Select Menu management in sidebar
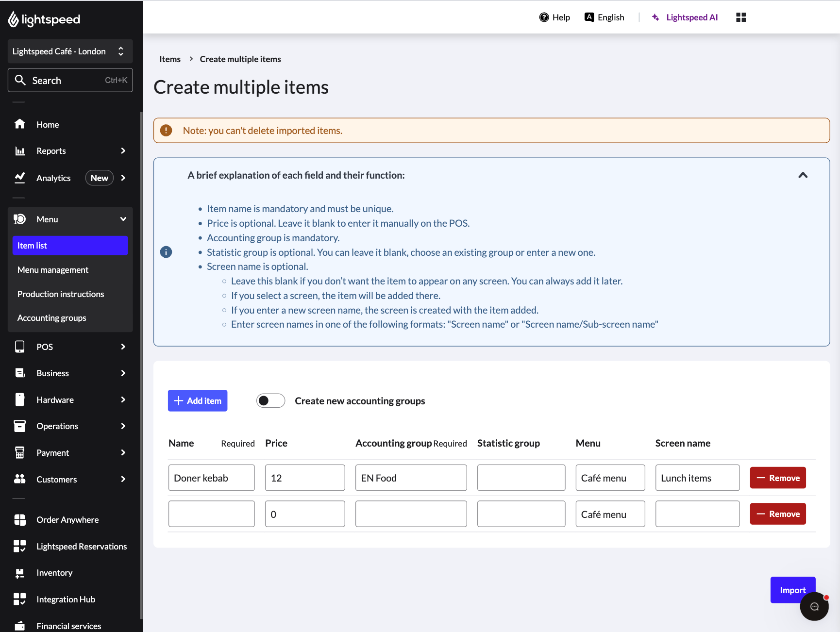Image resolution: width=840 pixels, height=632 pixels. point(52,269)
